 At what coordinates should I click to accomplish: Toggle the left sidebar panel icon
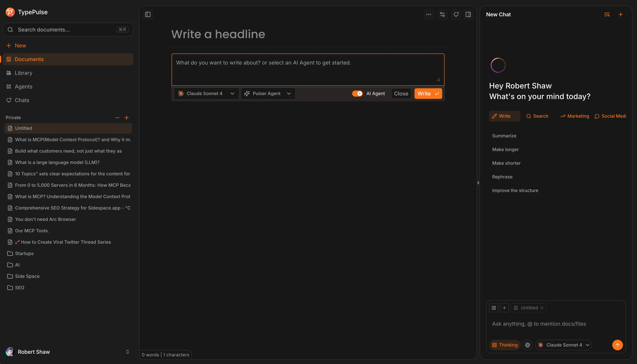pos(148,14)
